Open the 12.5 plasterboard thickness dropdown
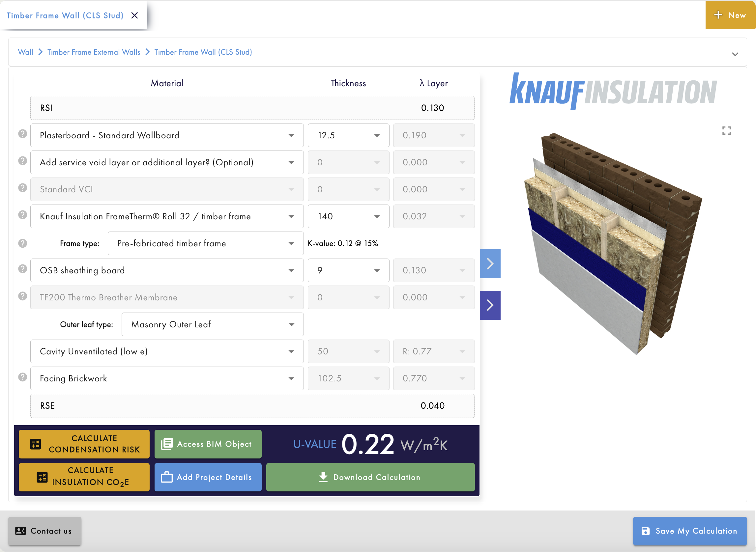 (x=348, y=135)
